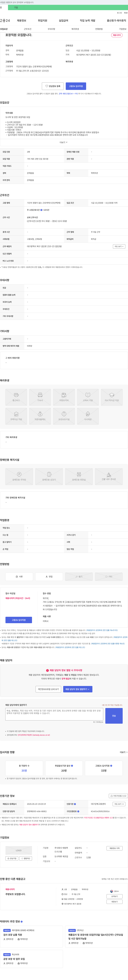This screenshot has height=980, width=128.
Task: Click the 채용시까지 status badge at top
Action: 117,35
